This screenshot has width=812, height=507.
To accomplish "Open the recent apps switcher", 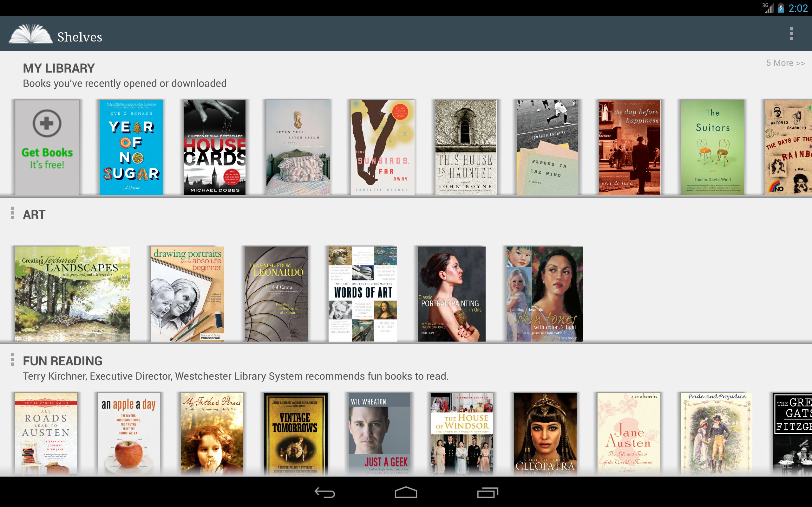I will pos(487,492).
